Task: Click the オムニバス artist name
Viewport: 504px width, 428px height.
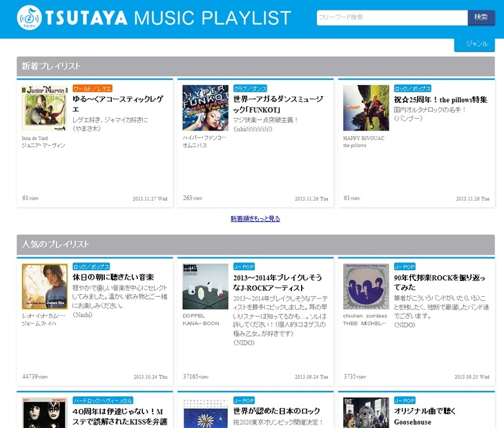Action: [x=195, y=146]
